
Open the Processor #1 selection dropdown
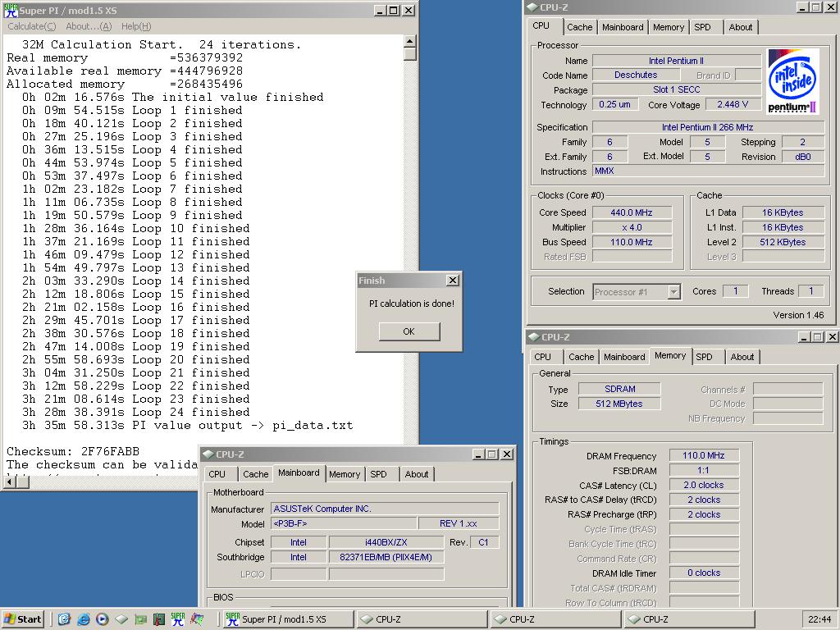tap(674, 292)
